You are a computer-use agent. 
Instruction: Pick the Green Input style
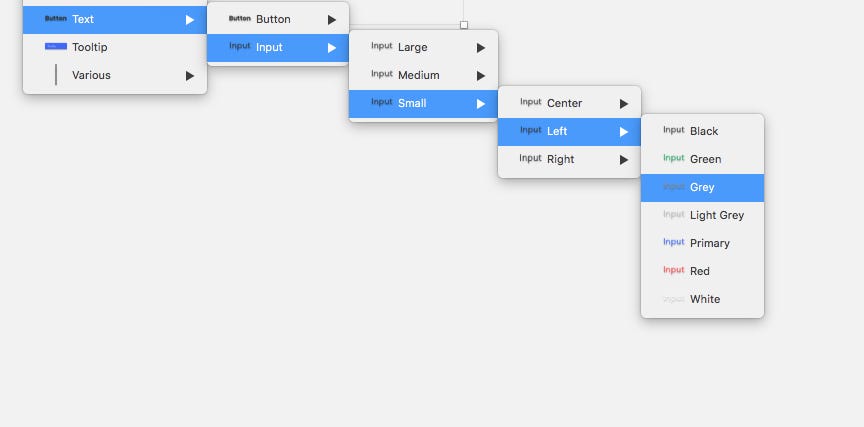[702, 159]
